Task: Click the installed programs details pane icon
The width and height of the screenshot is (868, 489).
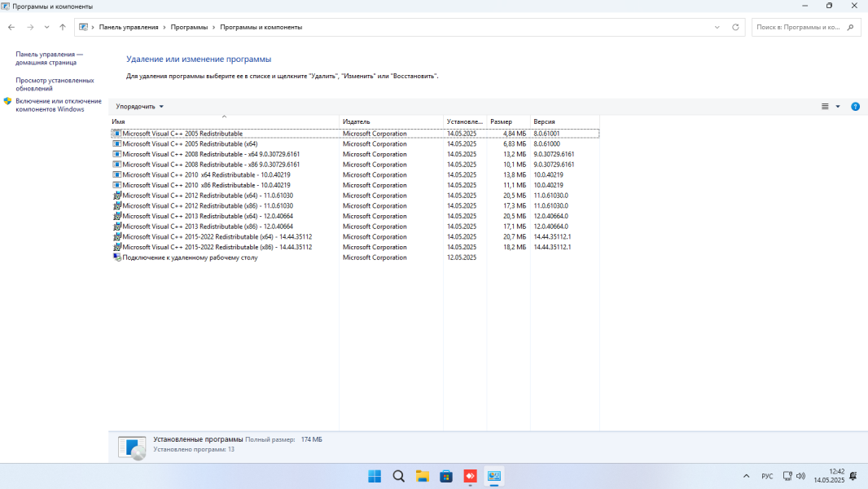Action: click(x=132, y=447)
